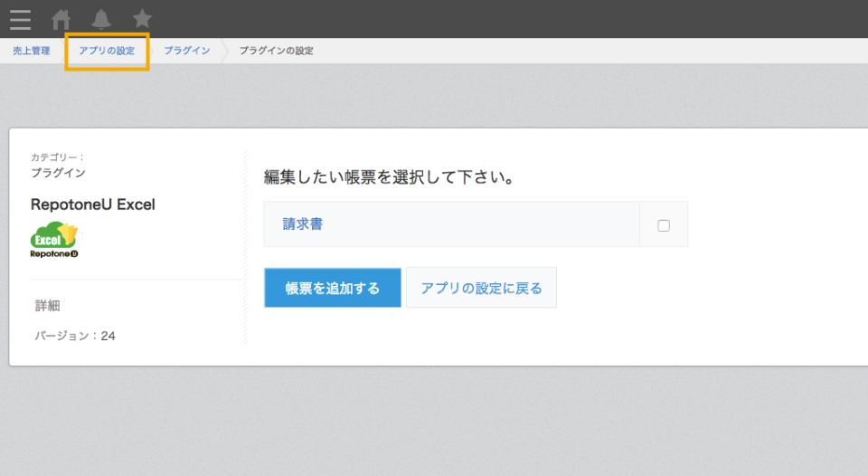Image resolution: width=868 pixels, height=476 pixels.
Task: Click the RepotoneU Excel plugin logo
Action: (x=54, y=240)
